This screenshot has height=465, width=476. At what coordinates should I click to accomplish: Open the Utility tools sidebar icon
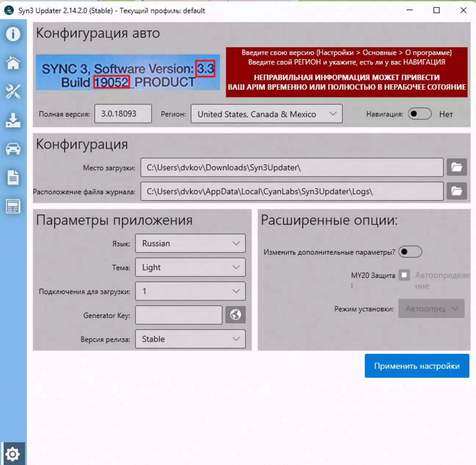[x=13, y=92]
